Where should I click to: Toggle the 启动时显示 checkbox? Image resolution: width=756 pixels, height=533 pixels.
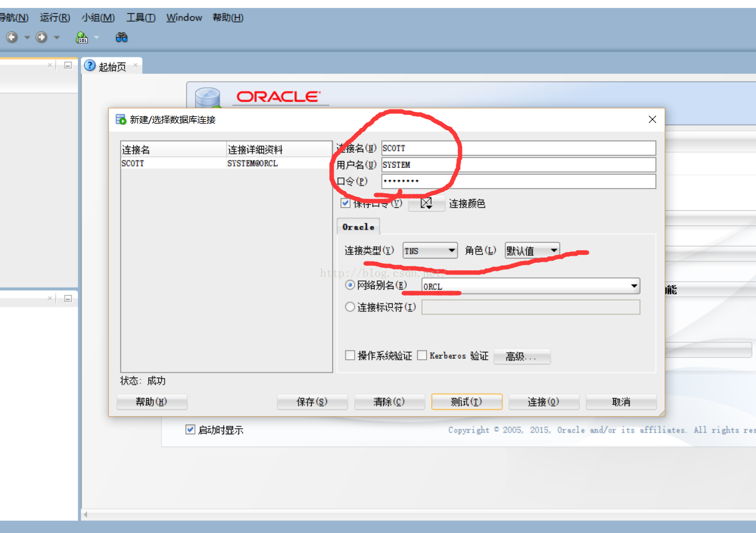191,430
